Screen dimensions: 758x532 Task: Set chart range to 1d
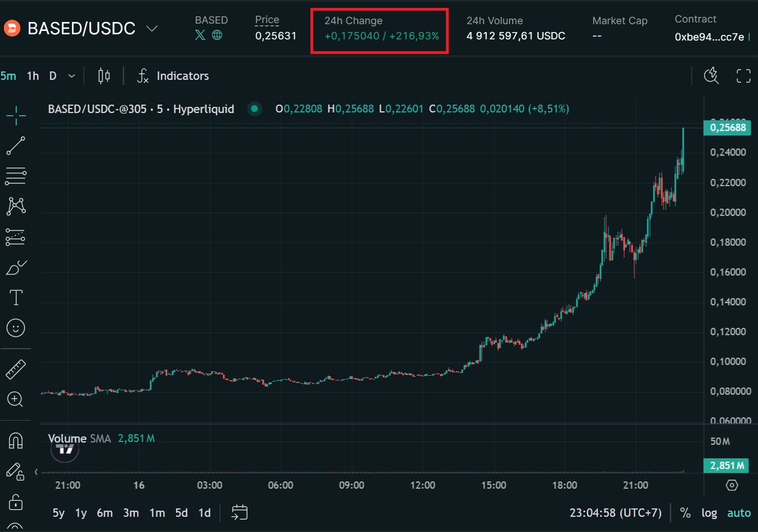click(205, 512)
